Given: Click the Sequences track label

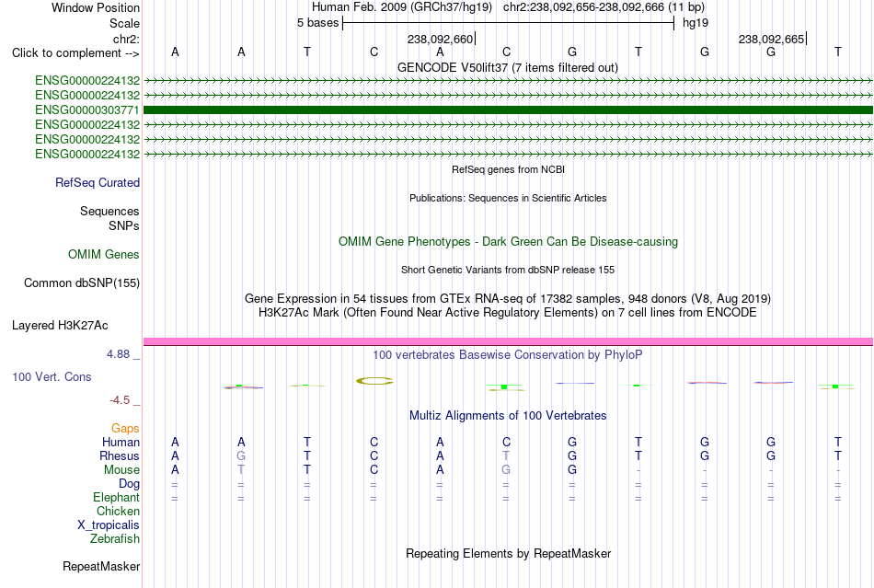Looking at the screenshot, I should point(109,212).
